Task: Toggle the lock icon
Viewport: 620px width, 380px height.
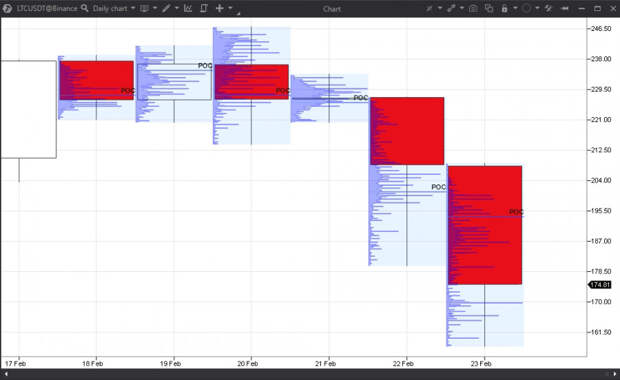Action: coord(505,8)
